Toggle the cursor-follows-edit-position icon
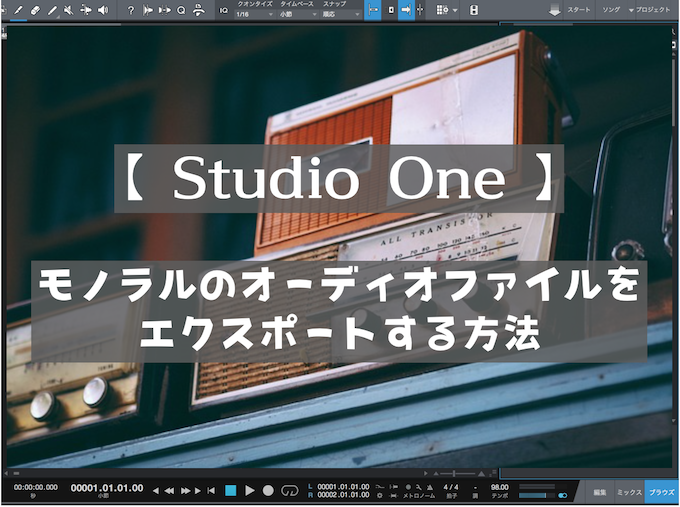This screenshot has height=507, width=680. point(420,10)
